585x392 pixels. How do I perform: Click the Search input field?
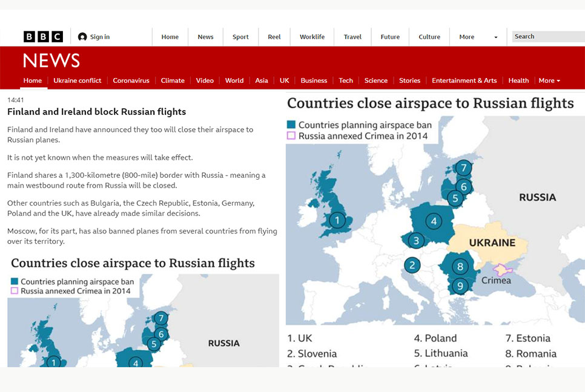(x=549, y=36)
